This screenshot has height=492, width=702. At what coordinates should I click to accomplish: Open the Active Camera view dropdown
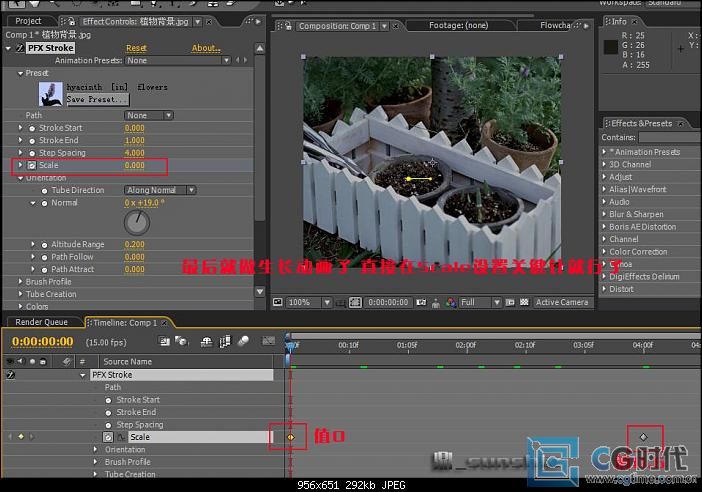[x=562, y=303]
